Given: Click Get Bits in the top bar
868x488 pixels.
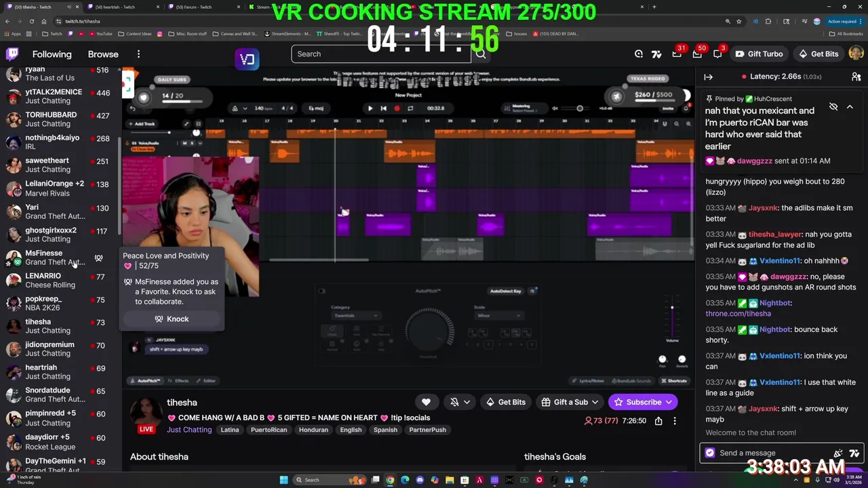Looking at the screenshot, I should [818, 54].
